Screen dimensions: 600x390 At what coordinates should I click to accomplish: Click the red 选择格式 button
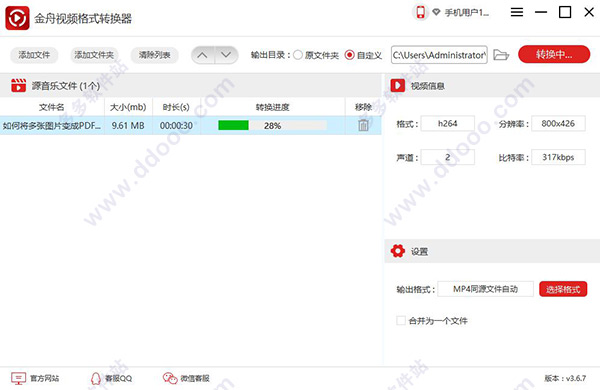pyautogui.click(x=563, y=289)
